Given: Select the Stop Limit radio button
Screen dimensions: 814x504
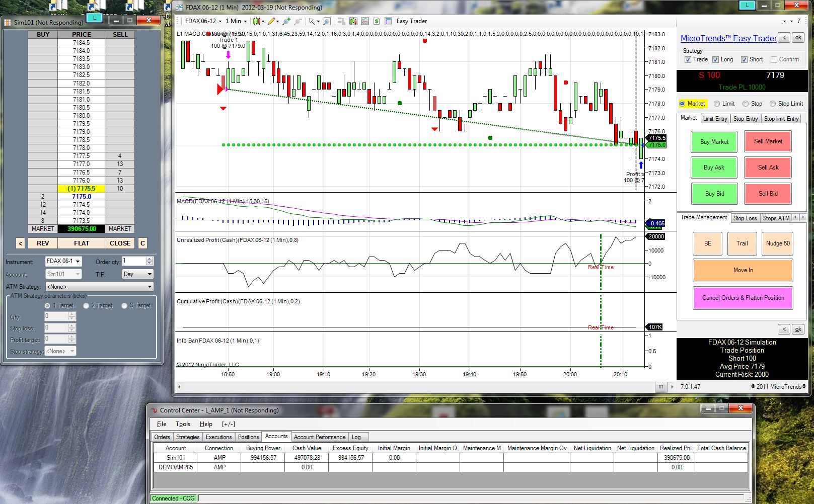Looking at the screenshot, I should (x=773, y=104).
